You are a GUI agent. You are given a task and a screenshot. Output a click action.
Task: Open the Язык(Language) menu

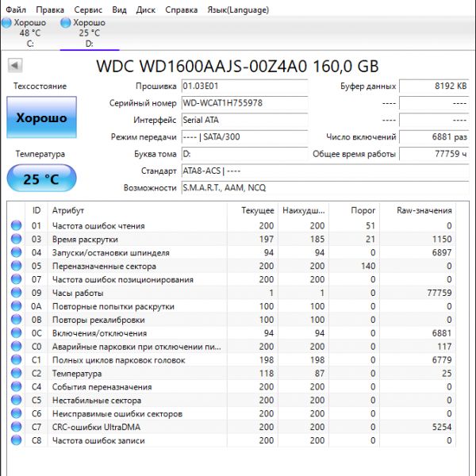[238, 10]
